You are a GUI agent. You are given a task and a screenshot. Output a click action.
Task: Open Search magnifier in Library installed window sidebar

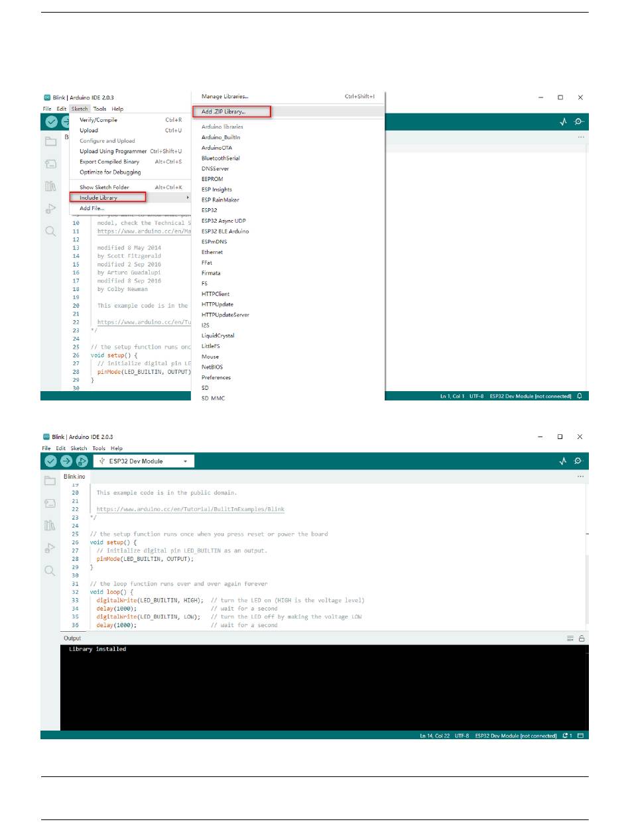pos(50,571)
